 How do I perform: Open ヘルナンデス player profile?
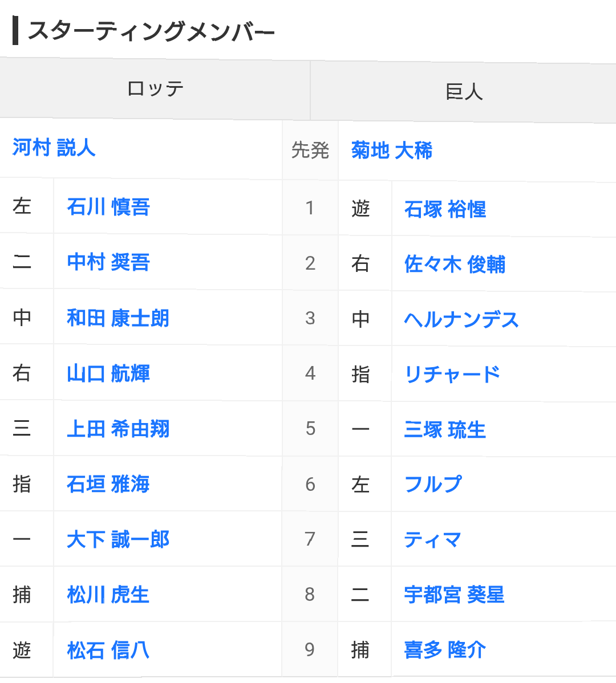[x=461, y=320]
